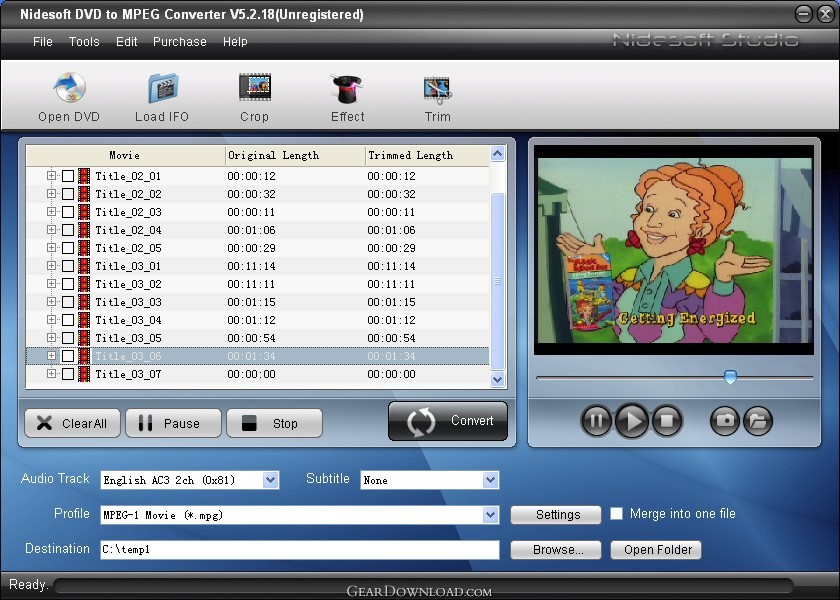This screenshot has height=600, width=840.
Task: Pause the preview player
Action: click(596, 421)
